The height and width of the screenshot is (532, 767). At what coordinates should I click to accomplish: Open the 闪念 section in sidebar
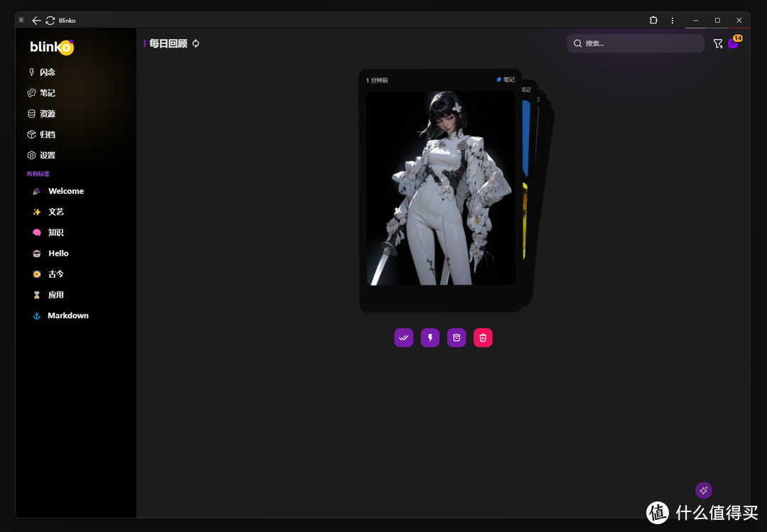point(47,72)
